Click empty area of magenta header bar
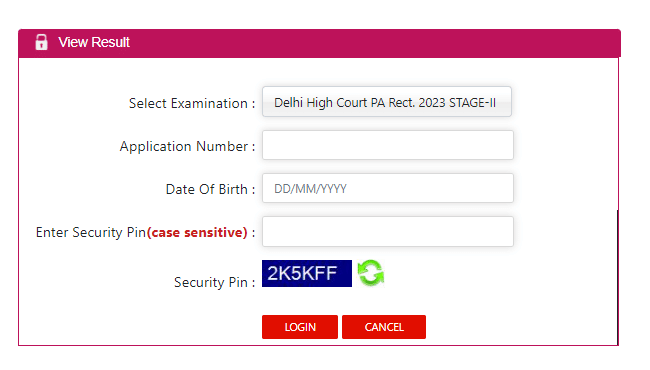Screen dimensions: 650x370 pyautogui.click(x=373, y=43)
